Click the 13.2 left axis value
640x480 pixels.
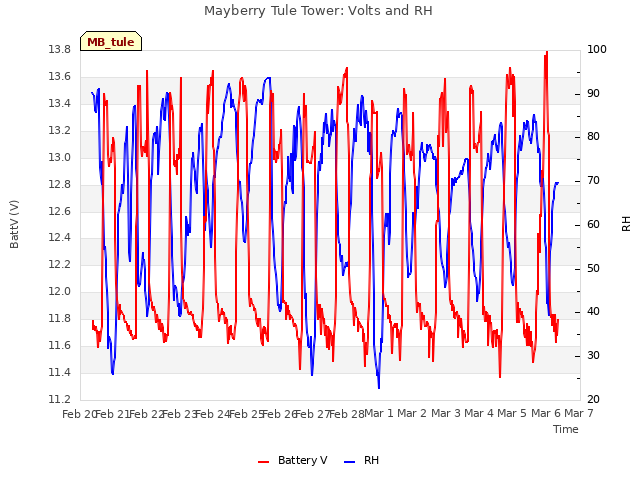point(60,131)
